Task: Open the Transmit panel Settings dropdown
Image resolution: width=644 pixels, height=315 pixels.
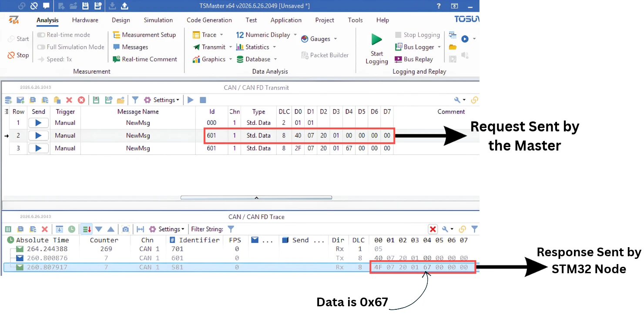Action: click(161, 100)
